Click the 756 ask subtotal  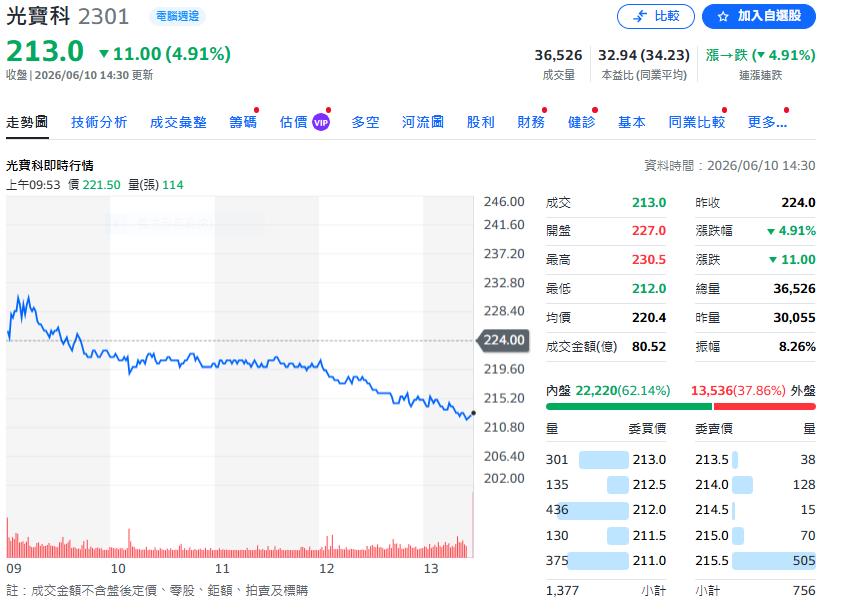tap(804, 591)
